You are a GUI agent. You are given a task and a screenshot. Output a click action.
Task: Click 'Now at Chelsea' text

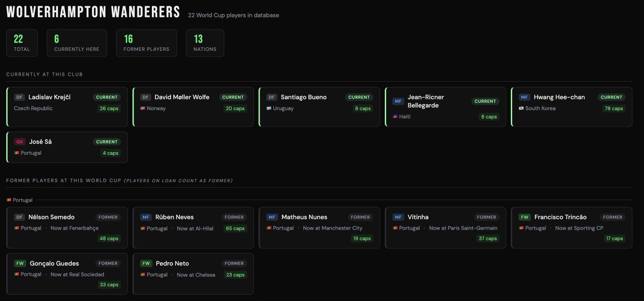(x=196, y=274)
